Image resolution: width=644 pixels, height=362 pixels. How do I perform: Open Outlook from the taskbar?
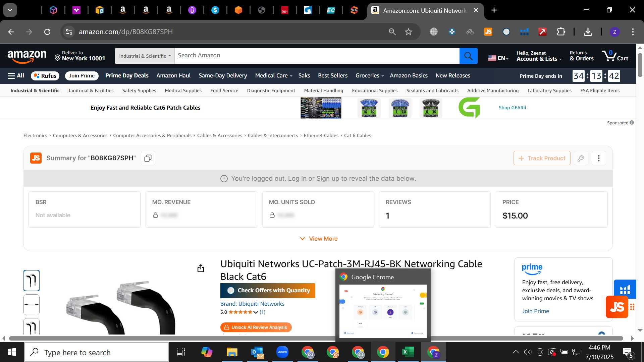tap(257, 352)
